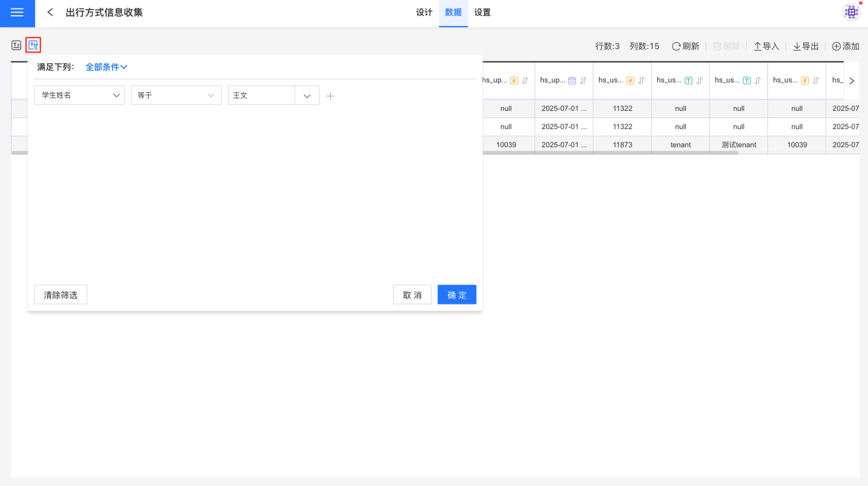Open the hamburger menu in top-left
Viewport: 868px width, 486px height.
coord(17,13)
